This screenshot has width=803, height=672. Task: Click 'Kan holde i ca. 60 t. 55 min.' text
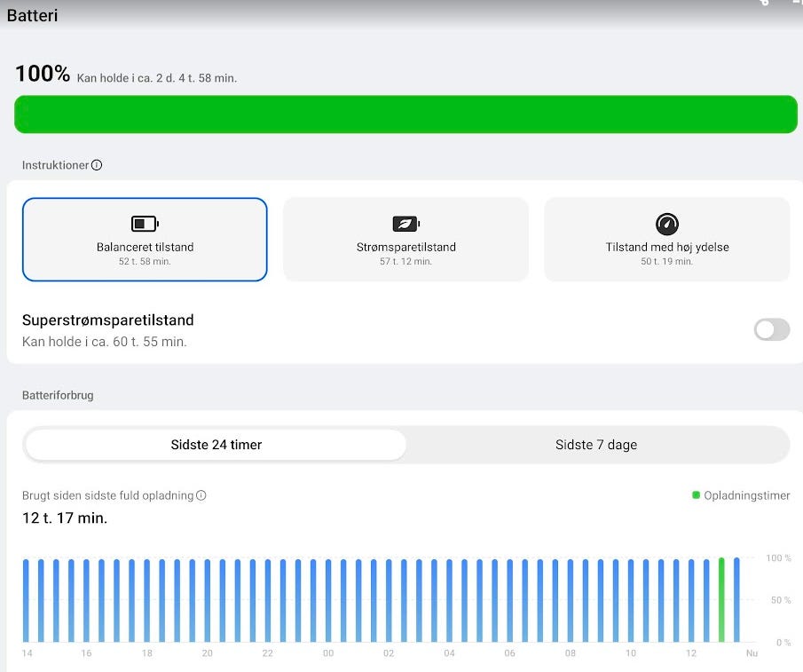[x=105, y=342]
